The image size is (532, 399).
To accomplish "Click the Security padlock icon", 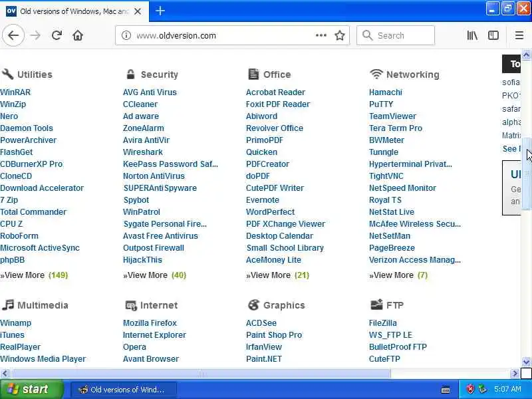I will [130, 74].
